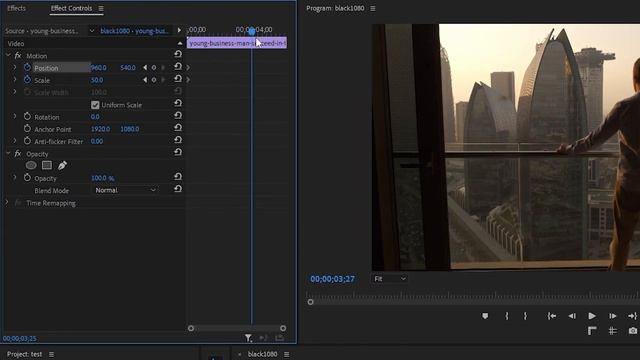Select the black1080 timeline tab
640x360 pixels.
[262, 354]
